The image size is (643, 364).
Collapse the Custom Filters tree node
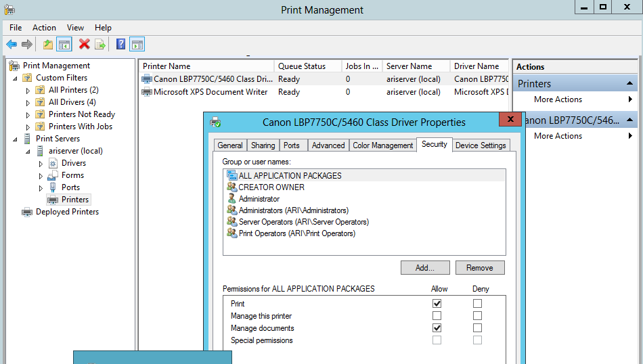coord(15,78)
